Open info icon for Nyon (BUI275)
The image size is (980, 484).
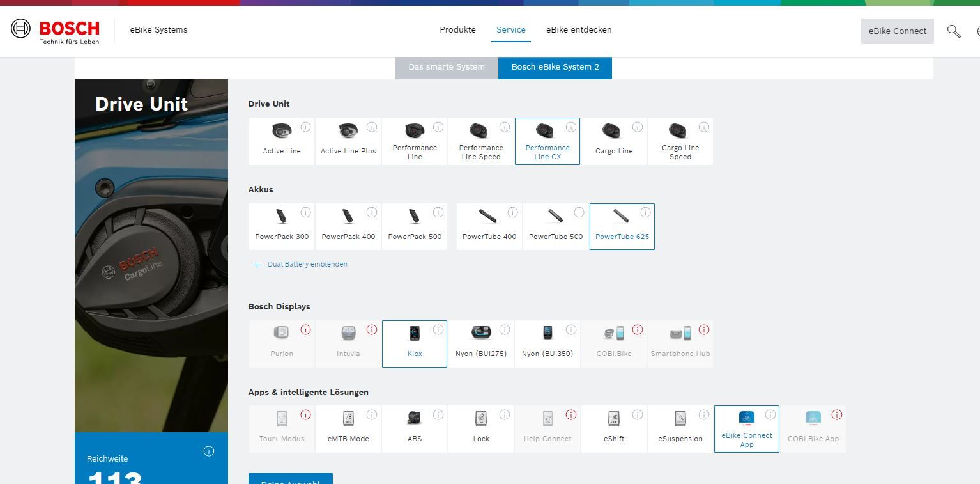505,329
